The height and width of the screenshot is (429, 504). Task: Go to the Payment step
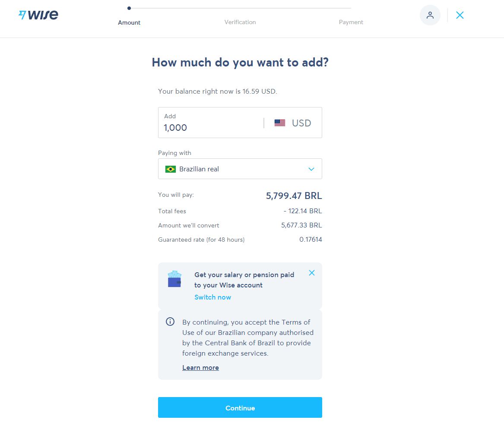point(351,22)
